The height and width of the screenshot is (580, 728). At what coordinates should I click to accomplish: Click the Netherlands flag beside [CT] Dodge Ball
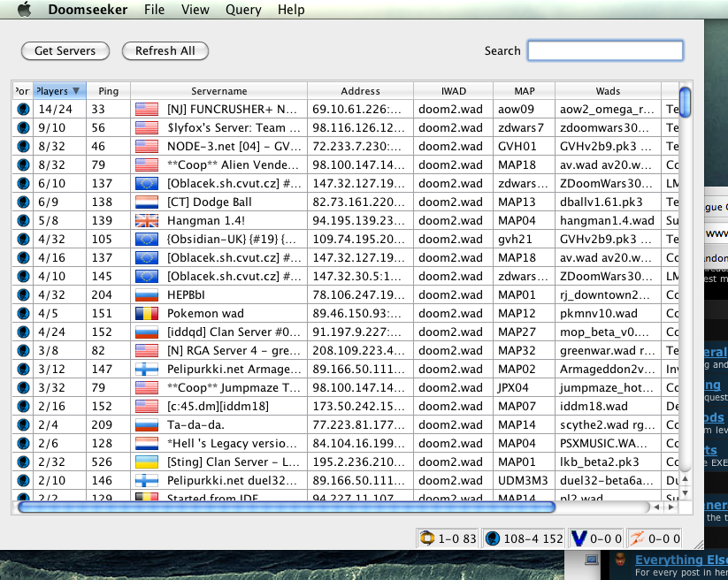tap(145, 202)
